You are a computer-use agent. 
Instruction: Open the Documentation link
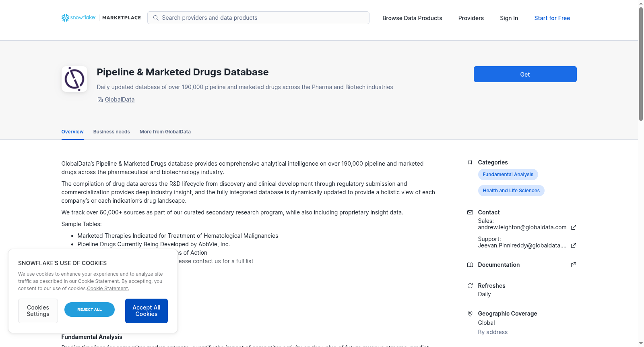499,265
